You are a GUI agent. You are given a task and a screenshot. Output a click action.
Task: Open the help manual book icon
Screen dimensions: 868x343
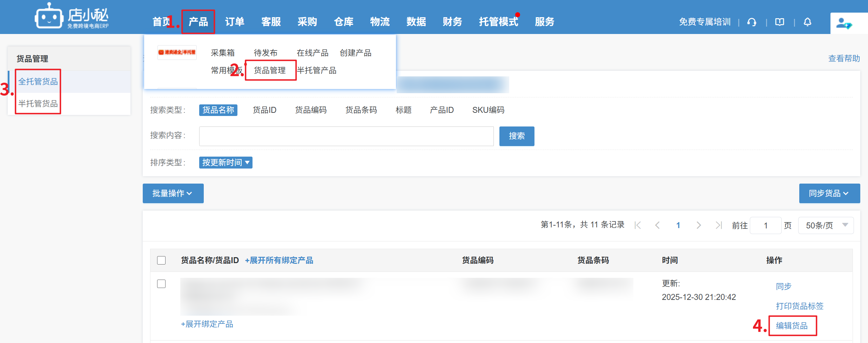tap(779, 22)
